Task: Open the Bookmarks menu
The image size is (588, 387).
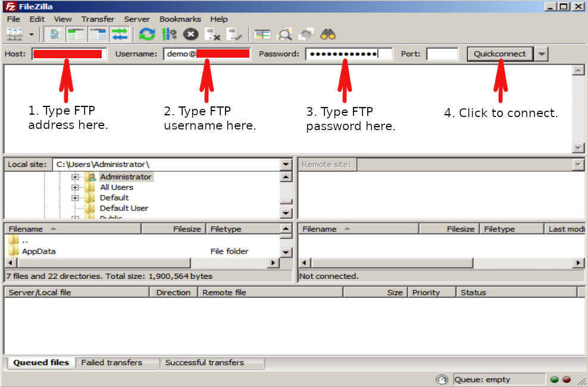Action: coord(180,19)
